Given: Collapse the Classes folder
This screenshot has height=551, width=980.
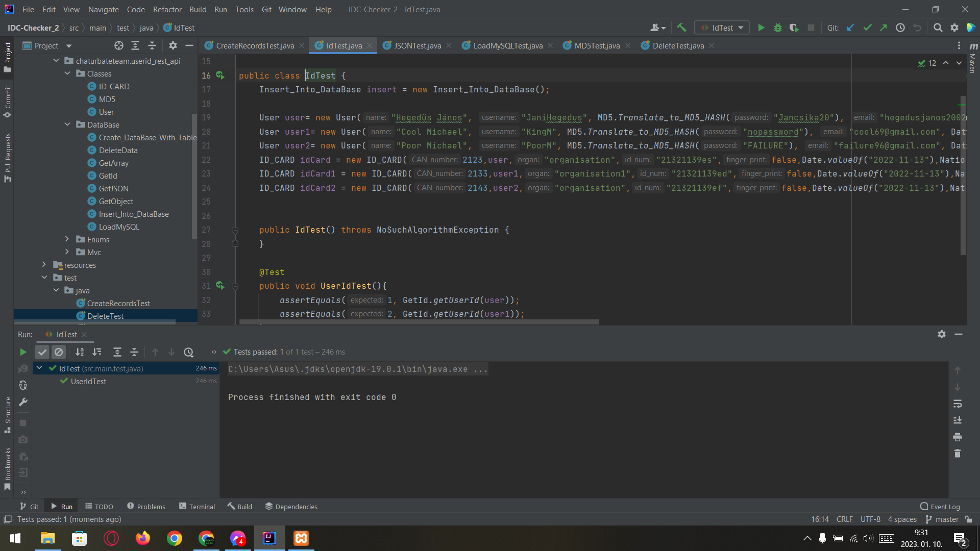Looking at the screenshot, I should click(67, 73).
